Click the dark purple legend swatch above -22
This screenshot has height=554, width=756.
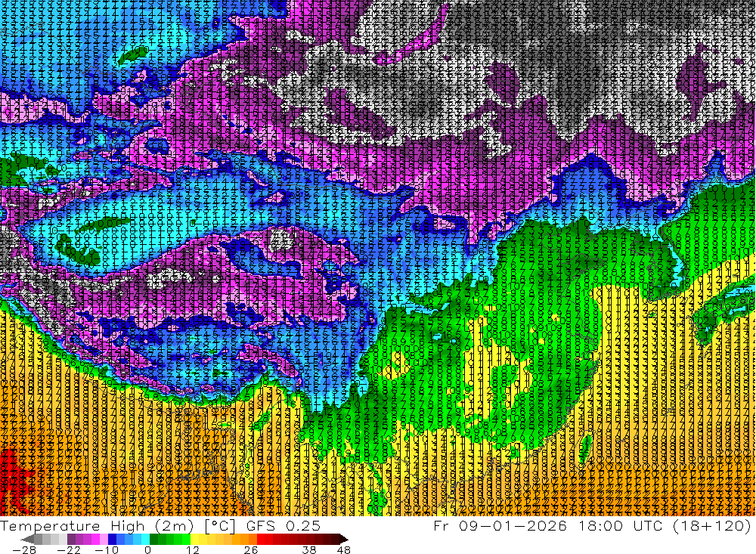click(71, 539)
